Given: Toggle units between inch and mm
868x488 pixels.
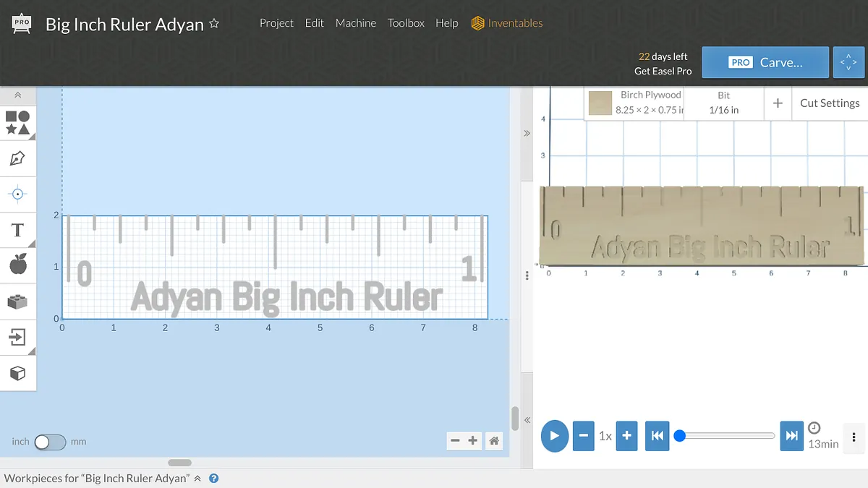Looking at the screenshot, I should pos(50,442).
